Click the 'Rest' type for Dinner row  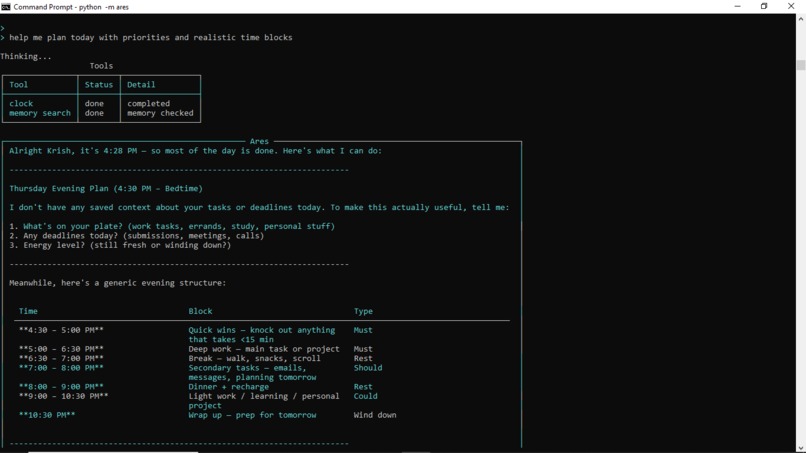point(363,387)
